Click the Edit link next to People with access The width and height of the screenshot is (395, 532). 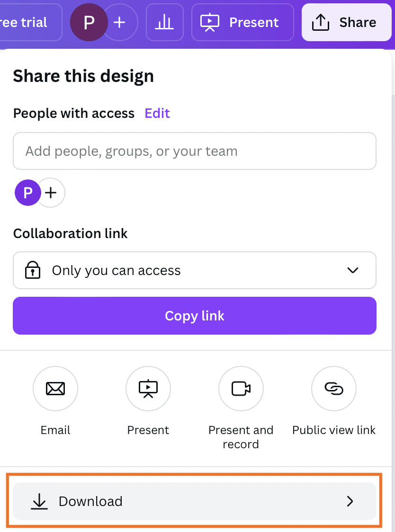(x=157, y=113)
